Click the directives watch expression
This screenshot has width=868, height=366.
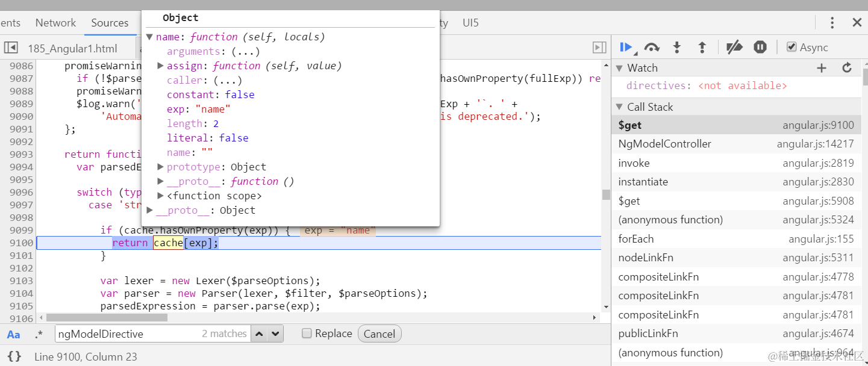point(707,85)
